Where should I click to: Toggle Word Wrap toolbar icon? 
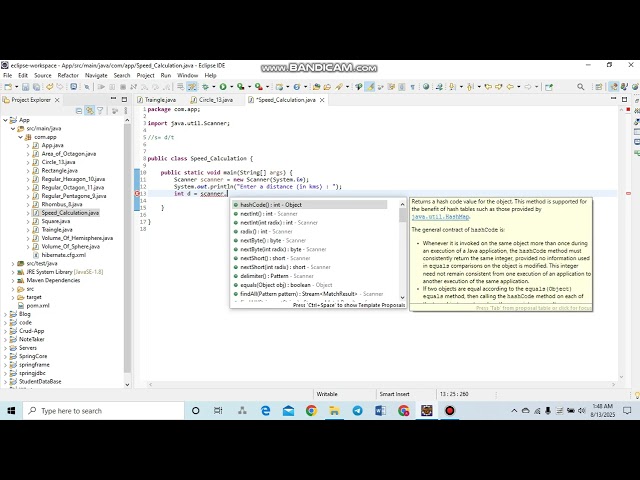click(391, 87)
